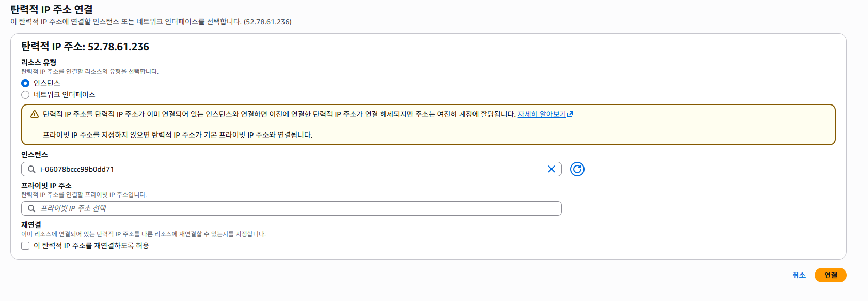Click the bold 프라이빗 IP 주소 field label

(x=46, y=185)
